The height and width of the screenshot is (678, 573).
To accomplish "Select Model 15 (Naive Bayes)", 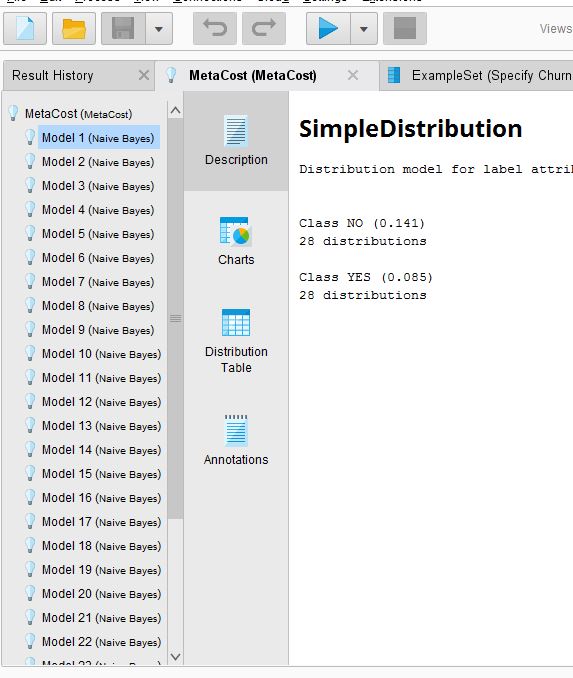I will 102,474.
